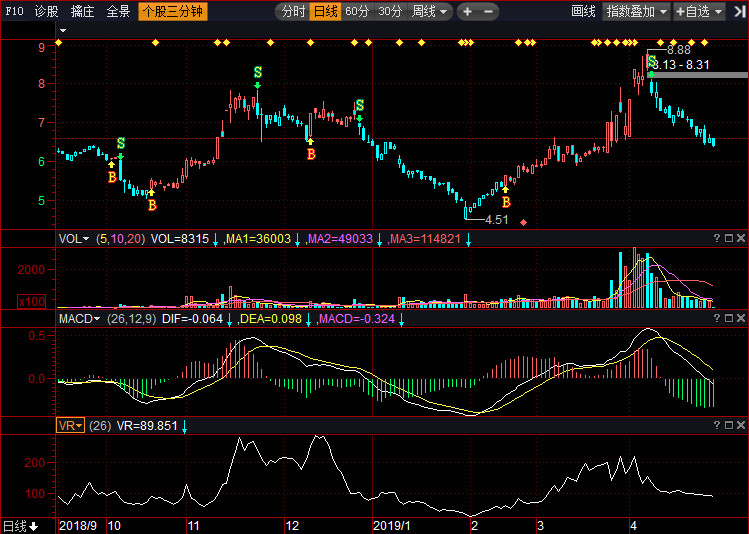
Task: Open the 全景 panorama view
Action: (118, 12)
